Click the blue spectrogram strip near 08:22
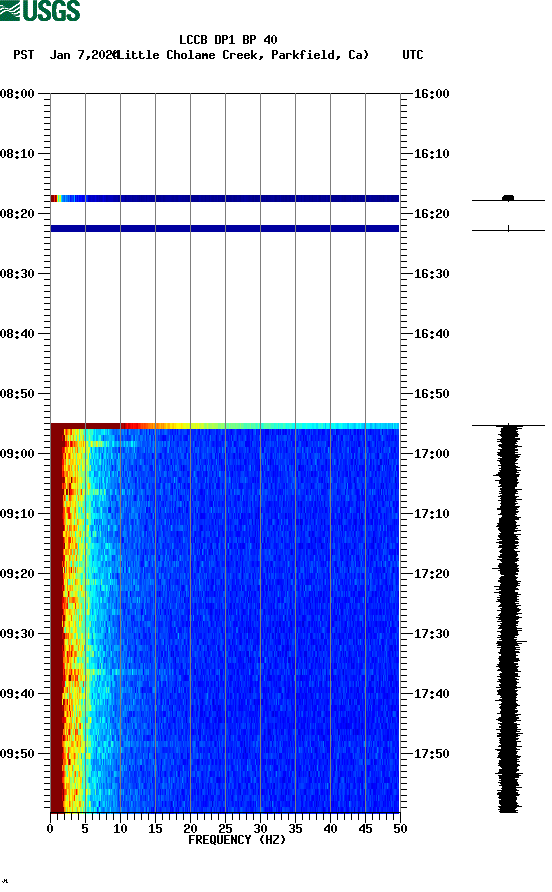Viewport: 552px width, 892px height. 225,229
